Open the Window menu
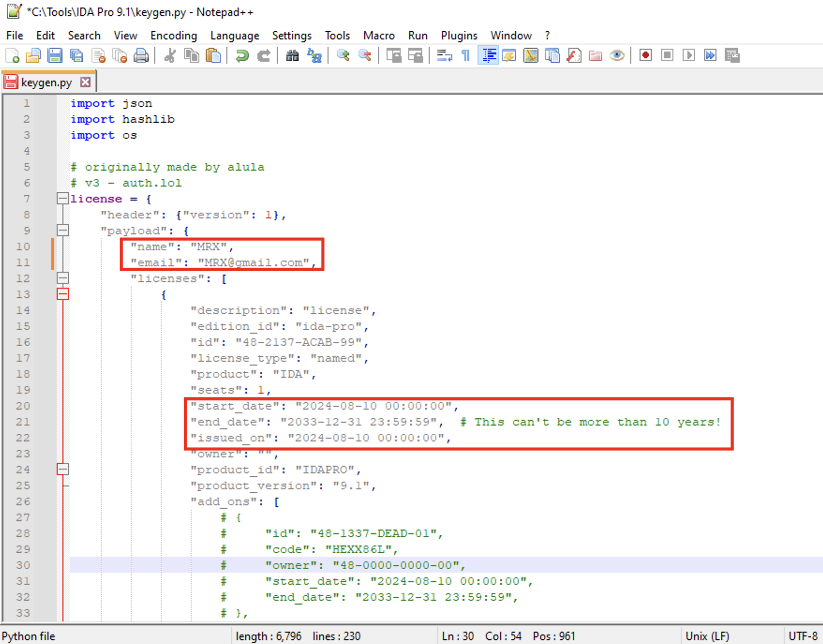This screenshot has height=644, width=823. pos(511,35)
